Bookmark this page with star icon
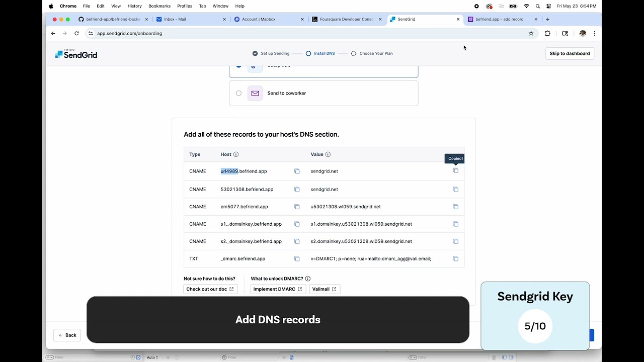This screenshot has height=362, width=644. (x=531, y=33)
